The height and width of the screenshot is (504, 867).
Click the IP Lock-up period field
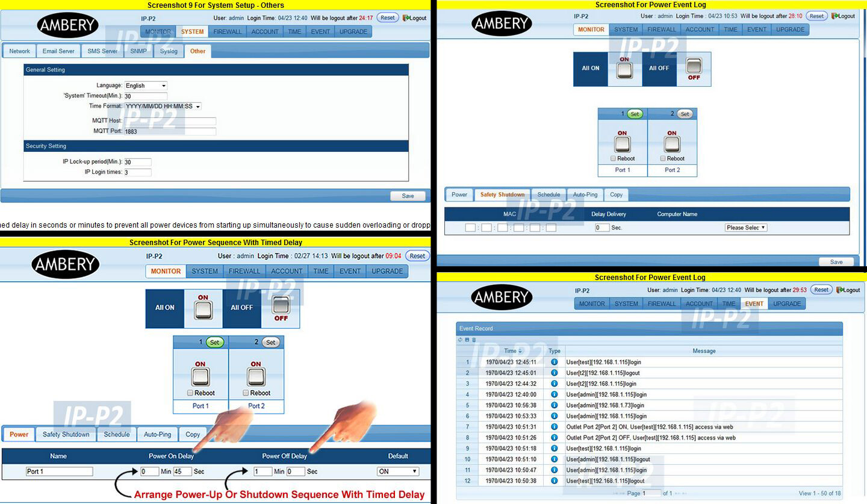point(137,162)
